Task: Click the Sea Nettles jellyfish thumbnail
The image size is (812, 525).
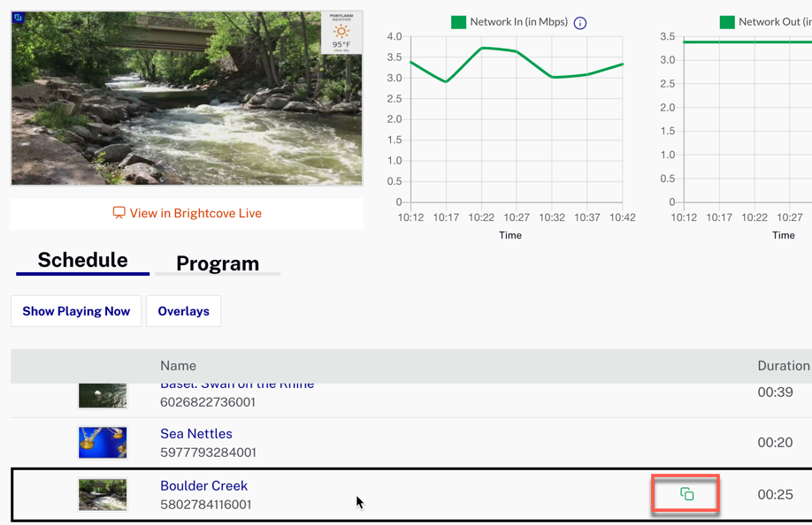Action: (103, 443)
